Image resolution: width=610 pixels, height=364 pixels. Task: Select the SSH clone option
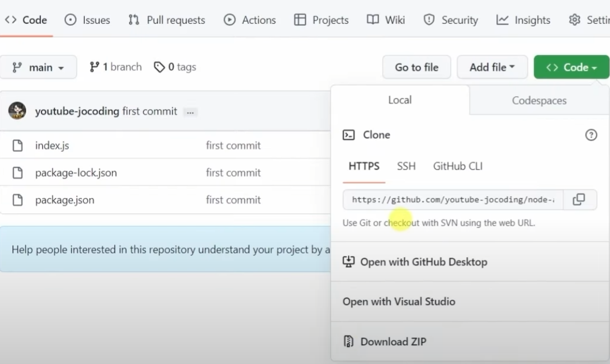[x=406, y=167]
